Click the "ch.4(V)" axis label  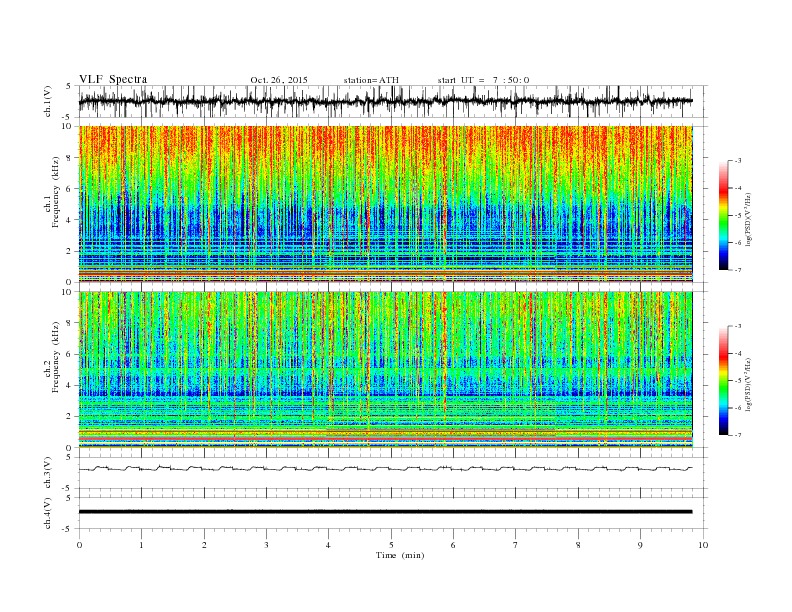48,513
